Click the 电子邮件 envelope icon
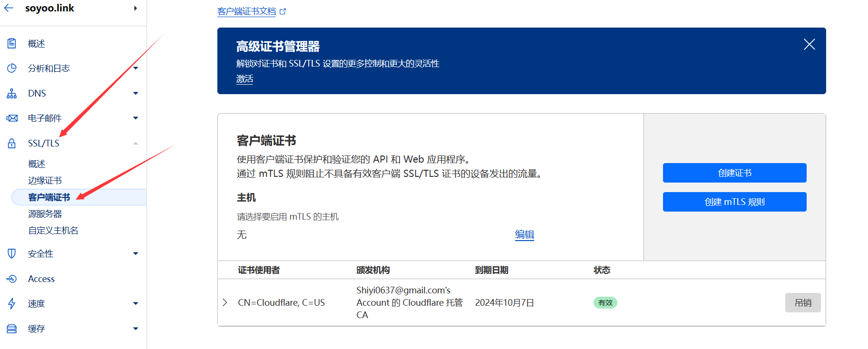This screenshot has width=868, height=349. point(12,118)
